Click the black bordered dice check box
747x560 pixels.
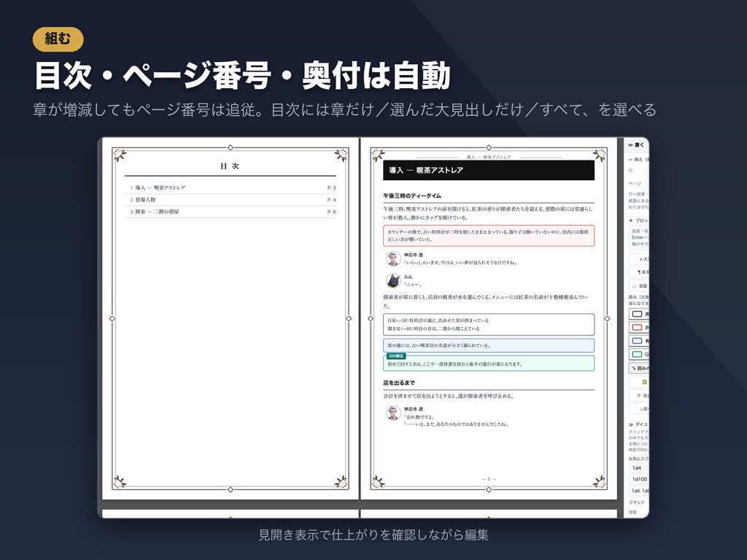(488, 324)
